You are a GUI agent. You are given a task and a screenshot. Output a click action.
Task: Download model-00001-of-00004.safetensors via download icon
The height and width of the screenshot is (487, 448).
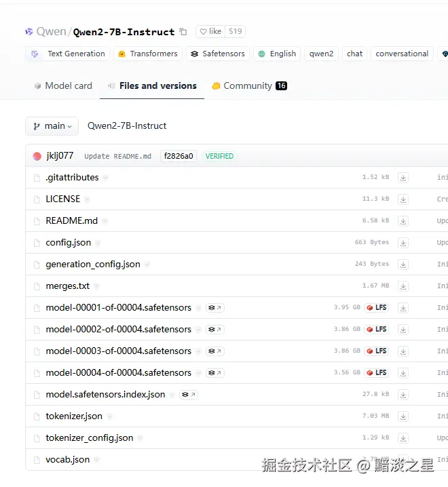403,308
